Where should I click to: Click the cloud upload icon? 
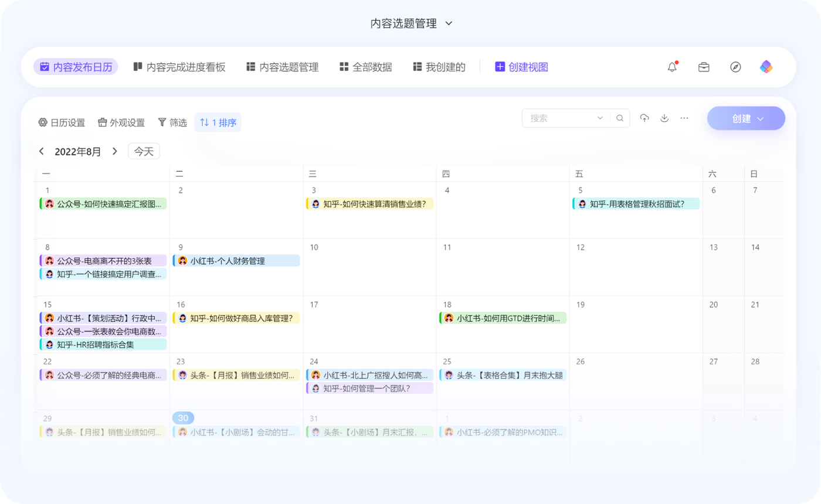644,118
